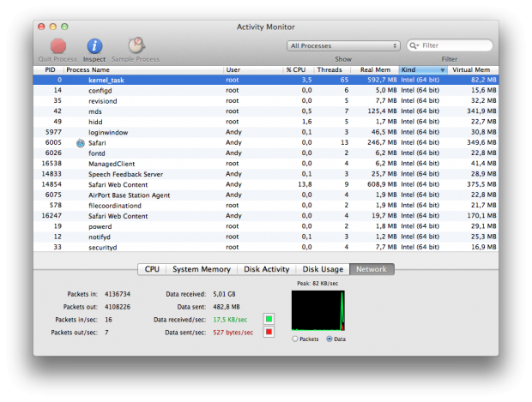The height and width of the screenshot is (402, 532).
Task: Open the Inspect info icon
Action: point(94,46)
